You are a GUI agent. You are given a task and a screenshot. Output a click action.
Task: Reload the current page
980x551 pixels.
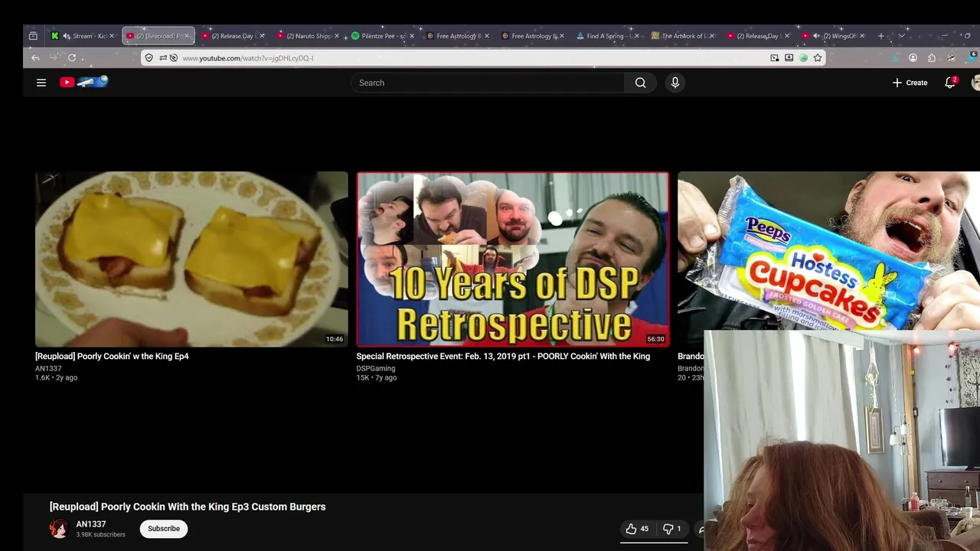click(72, 57)
